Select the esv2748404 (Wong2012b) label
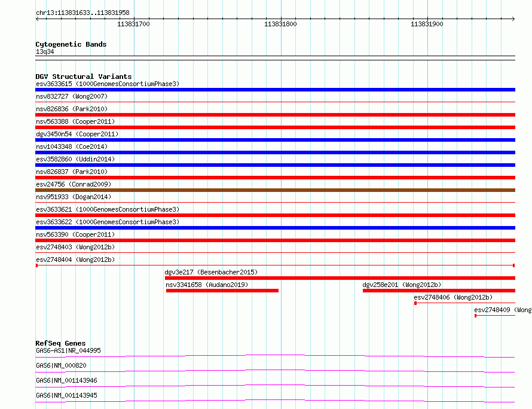The image size is (532, 409). [x=75, y=260]
